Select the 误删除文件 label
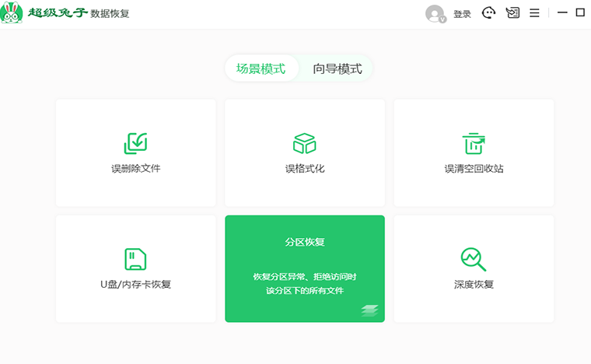Screen dimensions: 591x364 click(136, 168)
